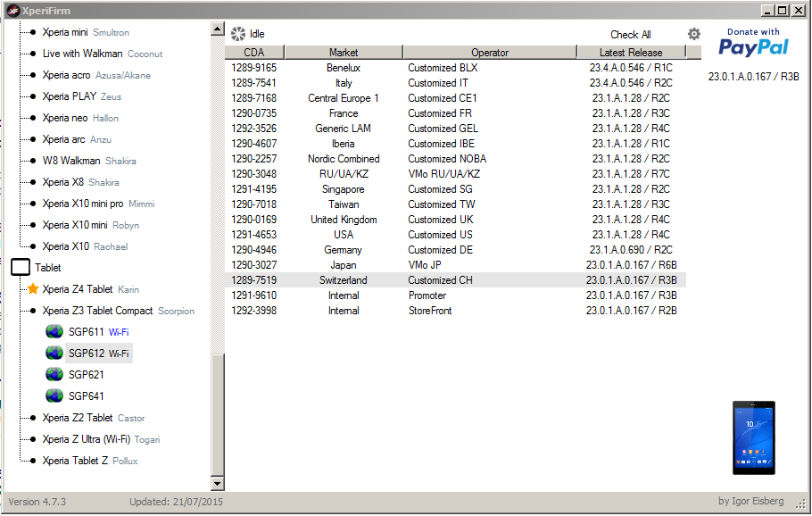812x516 pixels.
Task: Select Xperia X10 Rachael
Action: (x=85, y=246)
